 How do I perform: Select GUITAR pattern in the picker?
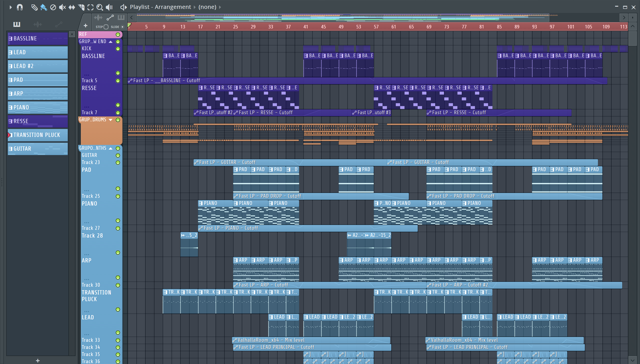coord(38,148)
